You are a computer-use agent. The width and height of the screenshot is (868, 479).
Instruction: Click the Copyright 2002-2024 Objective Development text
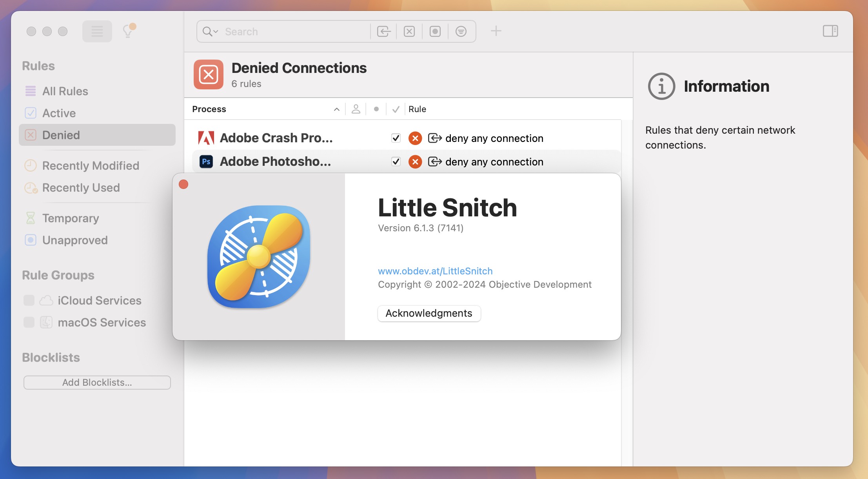(485, 284)
